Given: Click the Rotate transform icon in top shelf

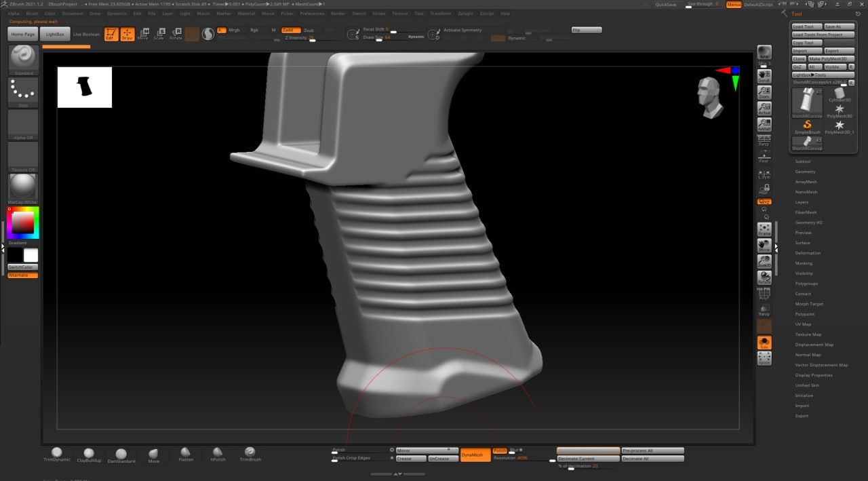Looking at the screenshot, I should 176,34.
